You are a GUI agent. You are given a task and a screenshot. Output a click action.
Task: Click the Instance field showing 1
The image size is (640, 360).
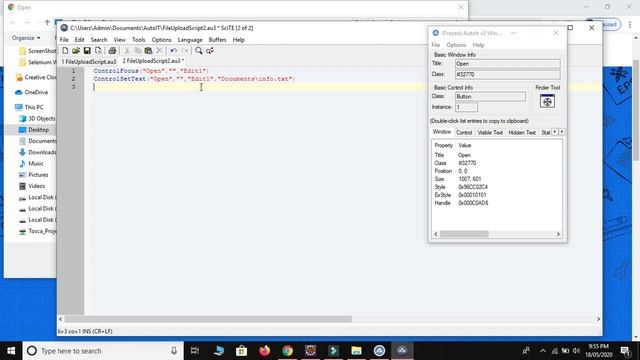[x=466, y=107]
